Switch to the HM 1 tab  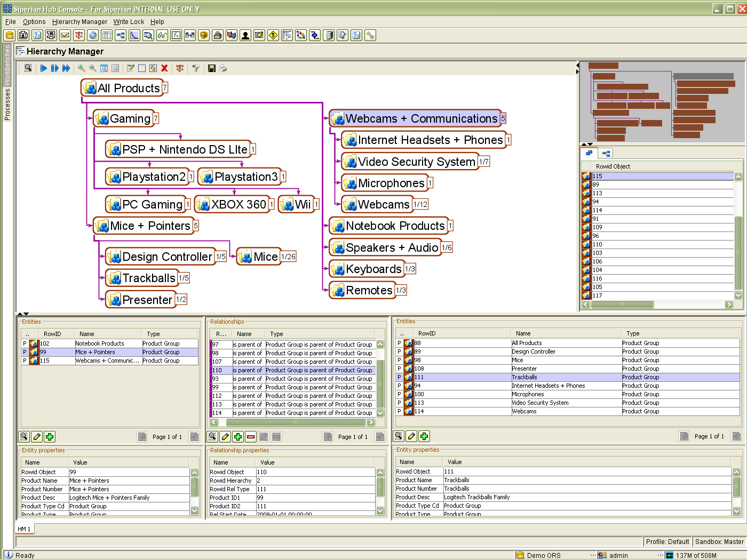point(25,529)
